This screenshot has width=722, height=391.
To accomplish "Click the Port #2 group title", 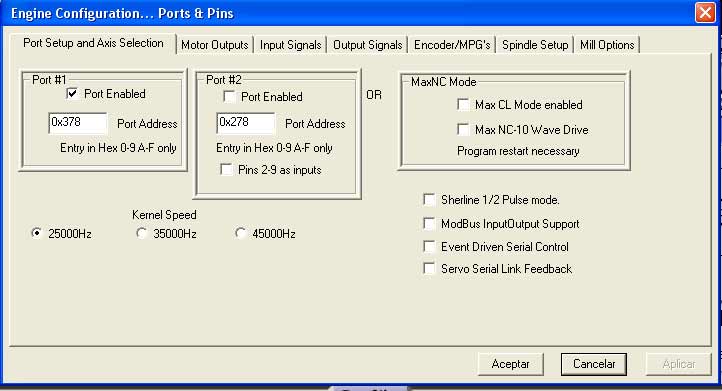I will pos(224,80).
